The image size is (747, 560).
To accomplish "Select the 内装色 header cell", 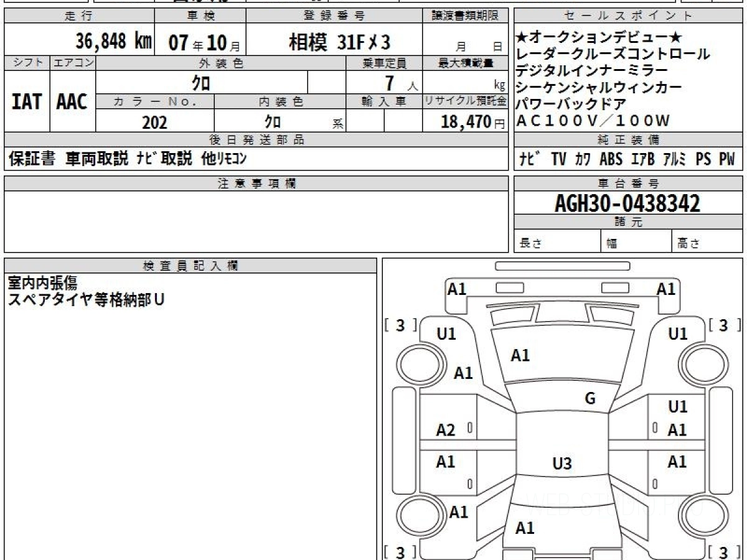I will 280,102.
